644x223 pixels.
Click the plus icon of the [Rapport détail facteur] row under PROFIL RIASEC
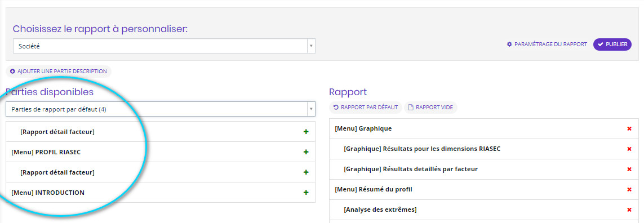coord(305,172)
